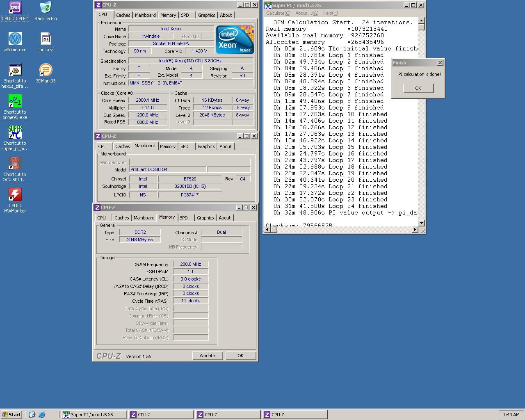Close the Finish dialog
The width and height of the screenshot is (525, 420).
point(440,63)
